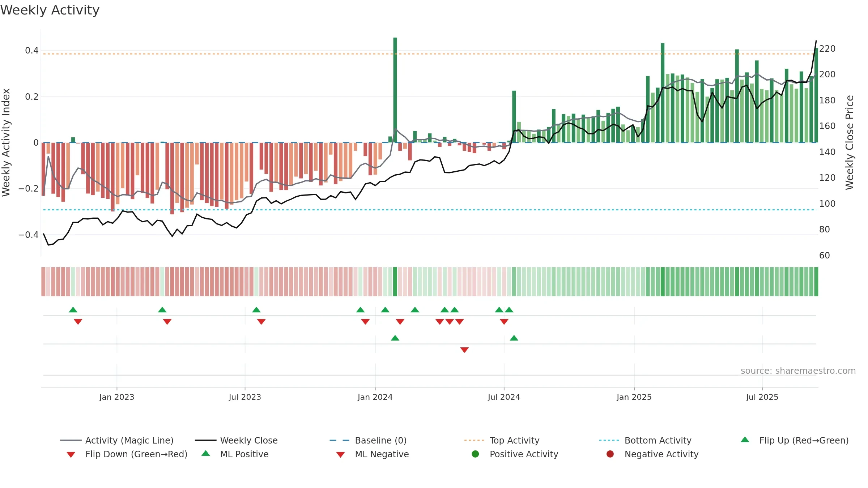868x488 pixels.
Task: Click the Positive Activity green circle icon
Action: pyautogui.click(x=475, y=454)
